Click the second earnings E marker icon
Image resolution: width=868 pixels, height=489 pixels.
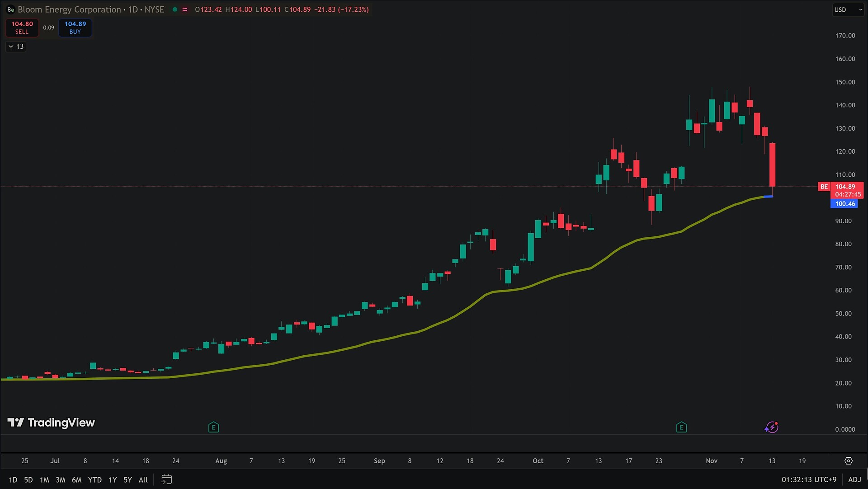click(x=681, y=427)
